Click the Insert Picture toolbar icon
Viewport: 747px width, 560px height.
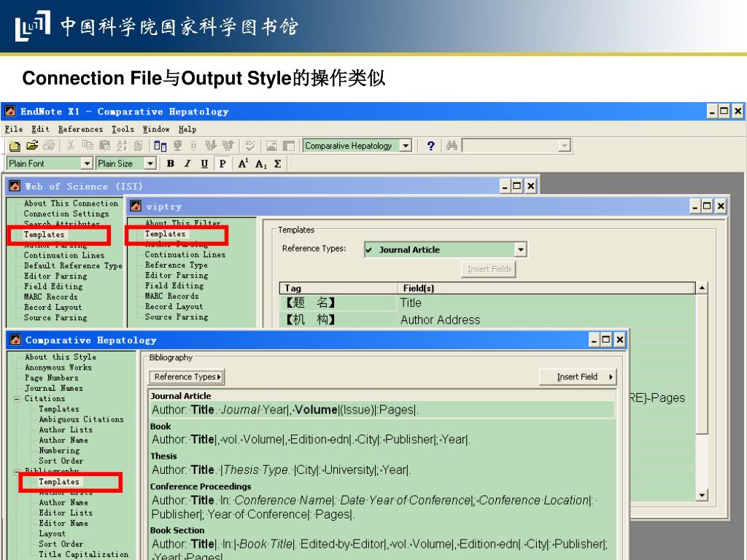(x=271, y=146)
